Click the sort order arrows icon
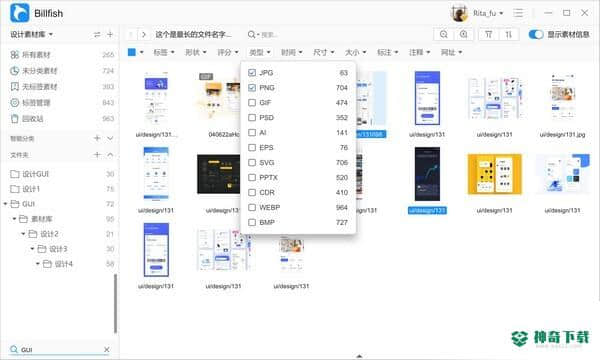 509,34
